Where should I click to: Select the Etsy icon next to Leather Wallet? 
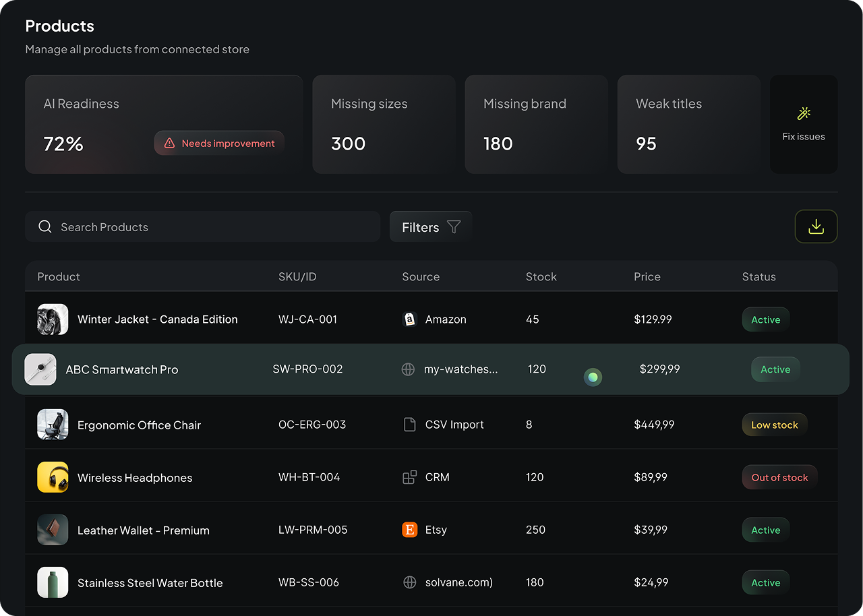409,530
